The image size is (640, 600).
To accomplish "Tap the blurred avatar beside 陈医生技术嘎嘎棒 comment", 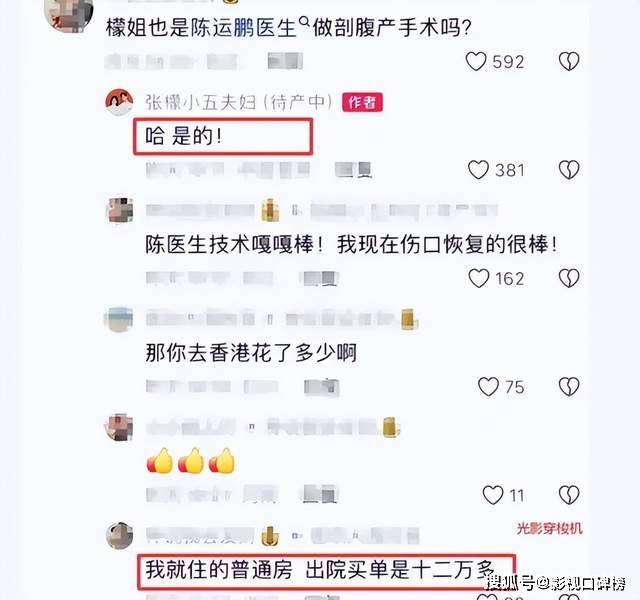I will (120, 210).
